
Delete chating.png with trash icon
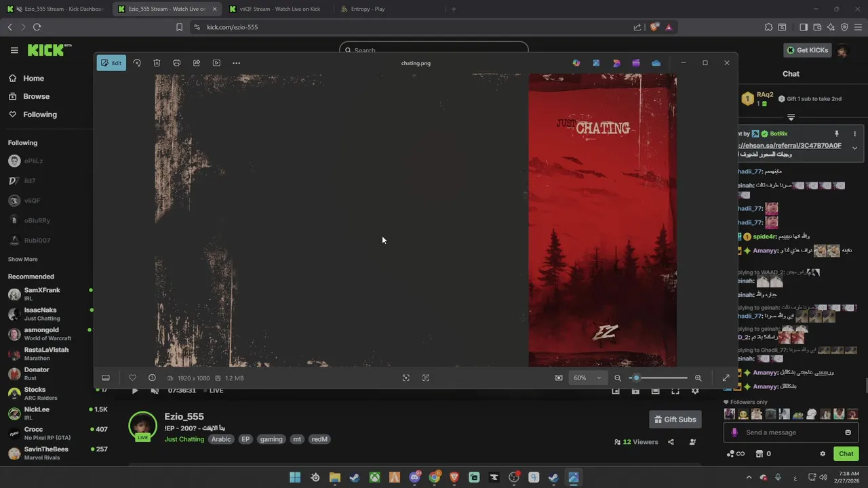pyautogui.click(x=157, y=63)
